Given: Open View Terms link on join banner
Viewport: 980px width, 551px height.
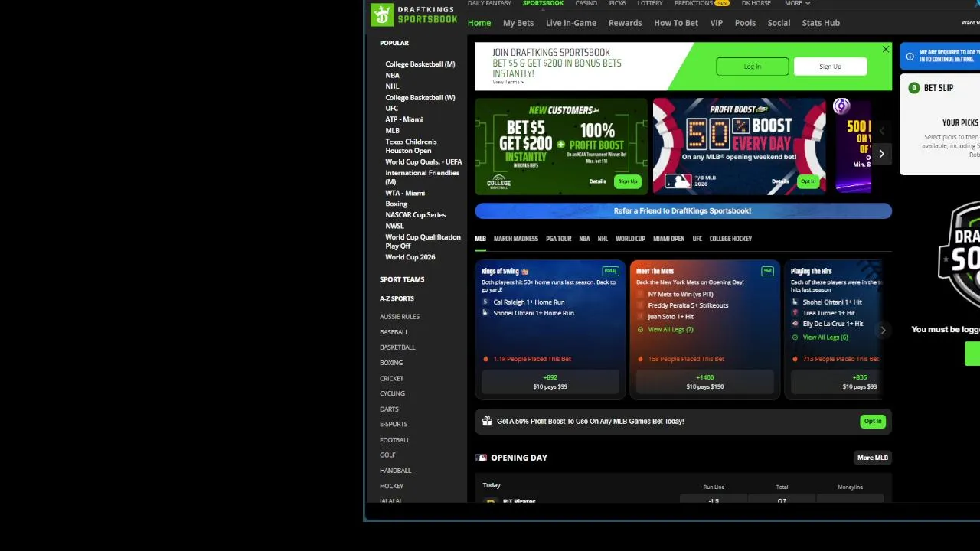Looking at the screenshot, I should point(508,82).
